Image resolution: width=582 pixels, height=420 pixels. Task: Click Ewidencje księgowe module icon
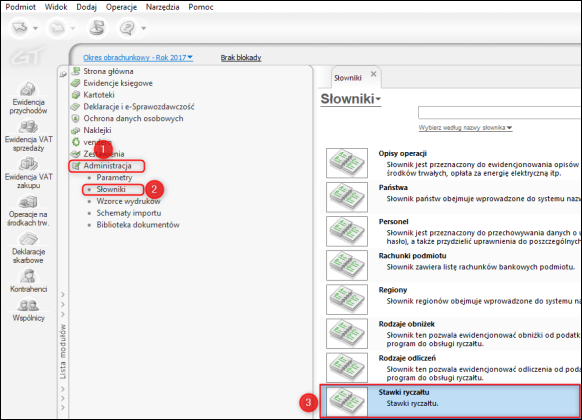tap(76, 83)
